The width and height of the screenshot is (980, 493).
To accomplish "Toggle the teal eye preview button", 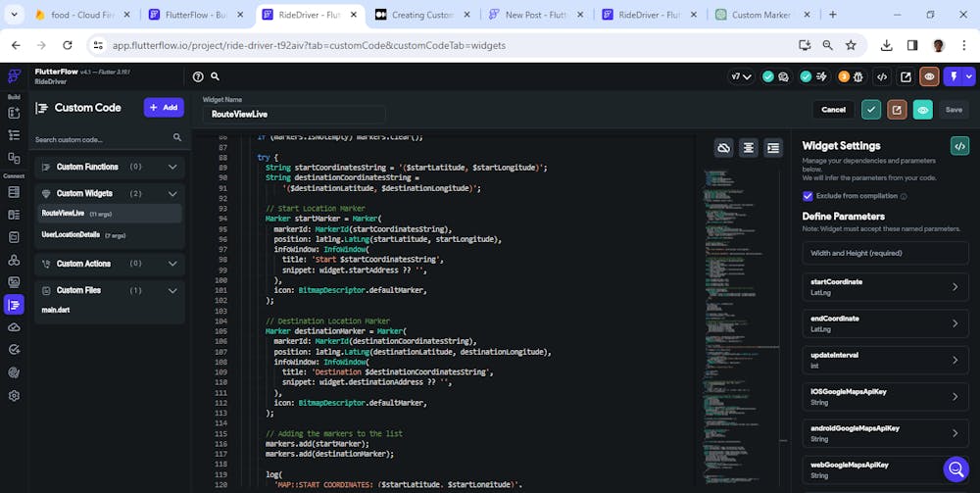I will point(922,110).
